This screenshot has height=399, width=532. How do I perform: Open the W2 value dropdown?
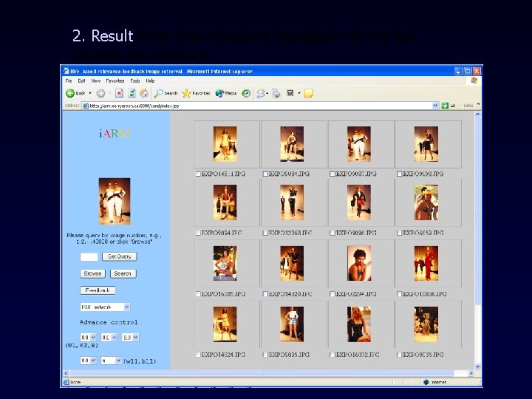(x=109, y=338)
